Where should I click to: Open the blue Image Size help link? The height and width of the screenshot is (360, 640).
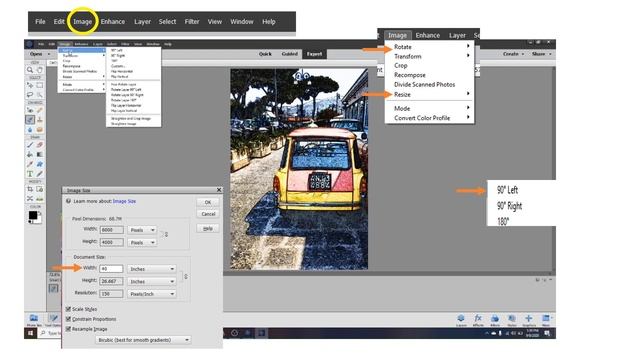(124, 201)
